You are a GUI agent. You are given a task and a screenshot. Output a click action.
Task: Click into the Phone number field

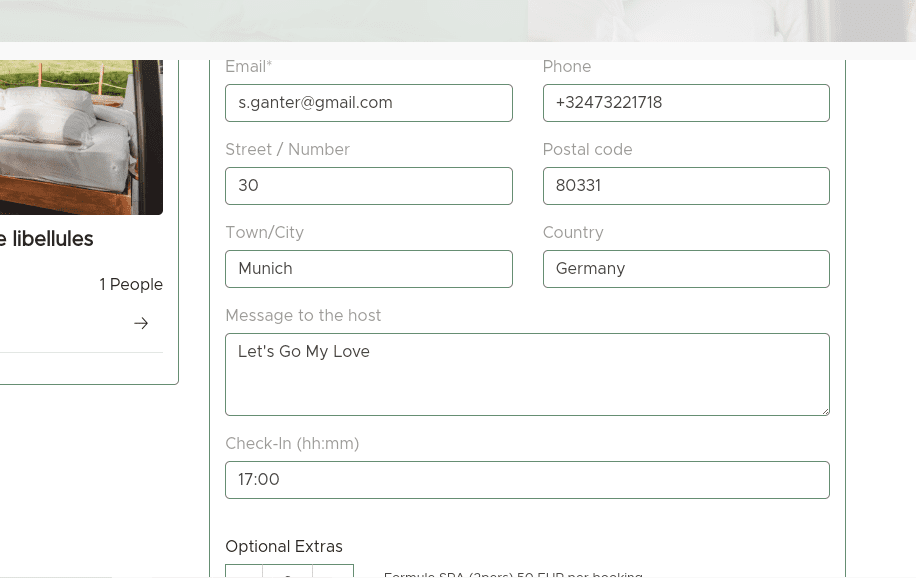tap(686, 103)
